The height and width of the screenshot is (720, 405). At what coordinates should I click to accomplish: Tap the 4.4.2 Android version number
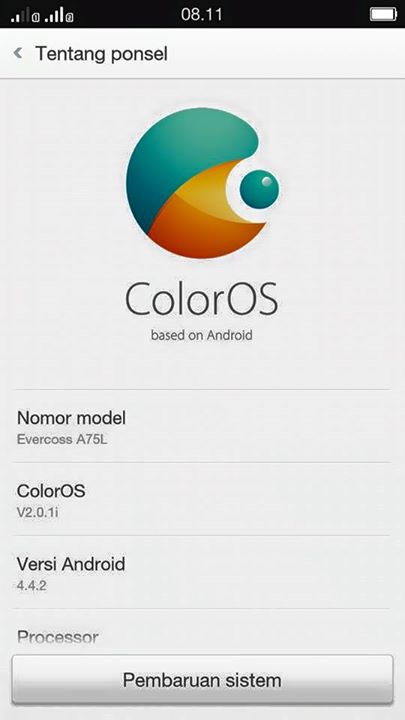pyautogui.click(x=32, y=585)
